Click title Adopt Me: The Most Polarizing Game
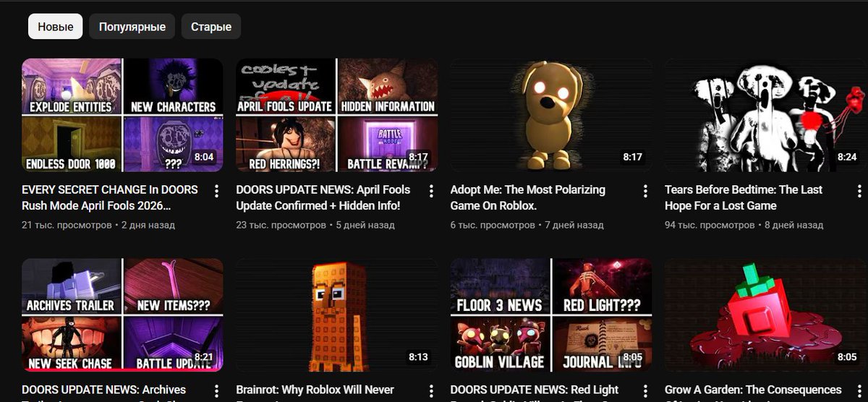 click(x=528, y=197)
